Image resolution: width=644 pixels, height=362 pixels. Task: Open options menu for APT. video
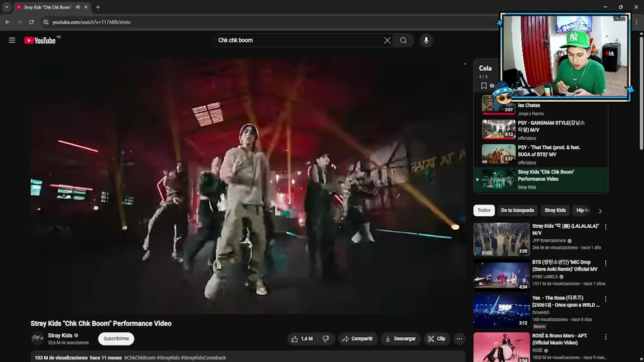[605, 337]
